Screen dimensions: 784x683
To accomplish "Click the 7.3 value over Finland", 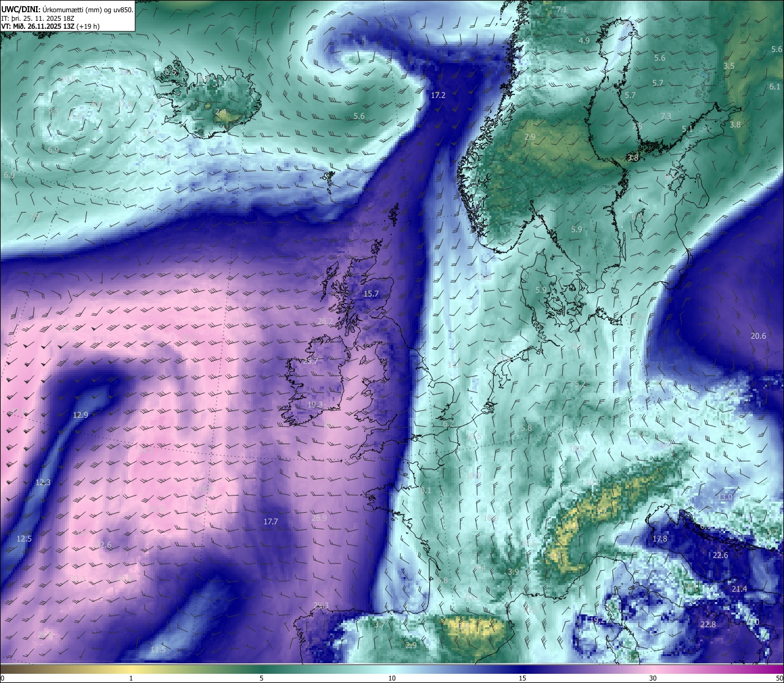I will (666, 116).
